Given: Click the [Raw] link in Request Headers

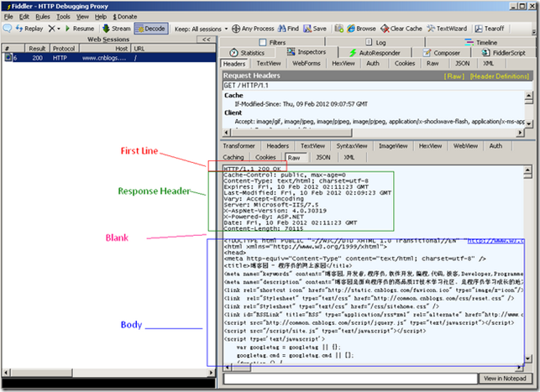Looking at the screenshot, I should coord(453,76).
